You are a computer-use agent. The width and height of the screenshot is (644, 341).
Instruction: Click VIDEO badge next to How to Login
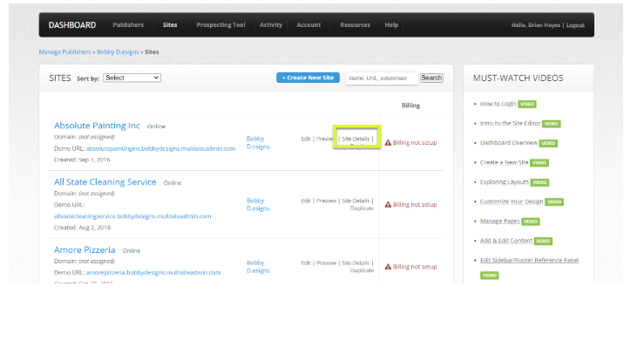pos(527,104)
